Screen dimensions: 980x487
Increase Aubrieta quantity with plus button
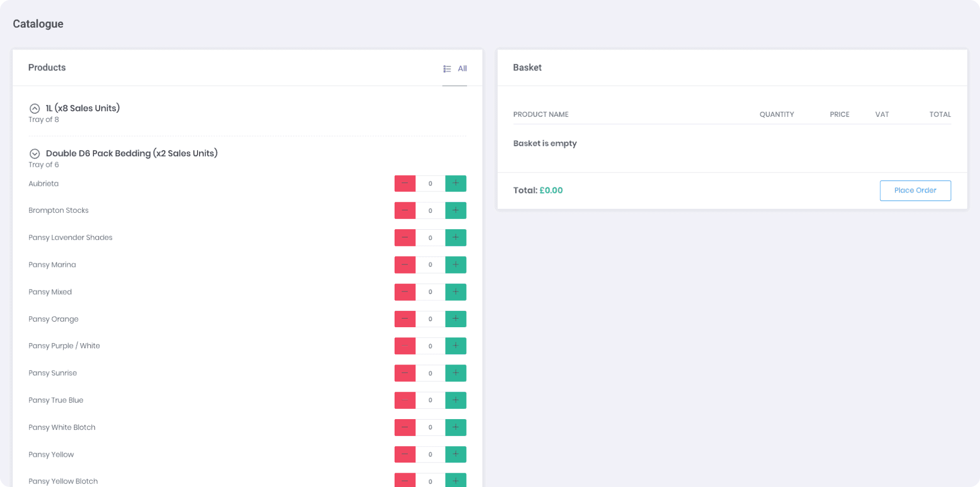[x=455, y=183]
